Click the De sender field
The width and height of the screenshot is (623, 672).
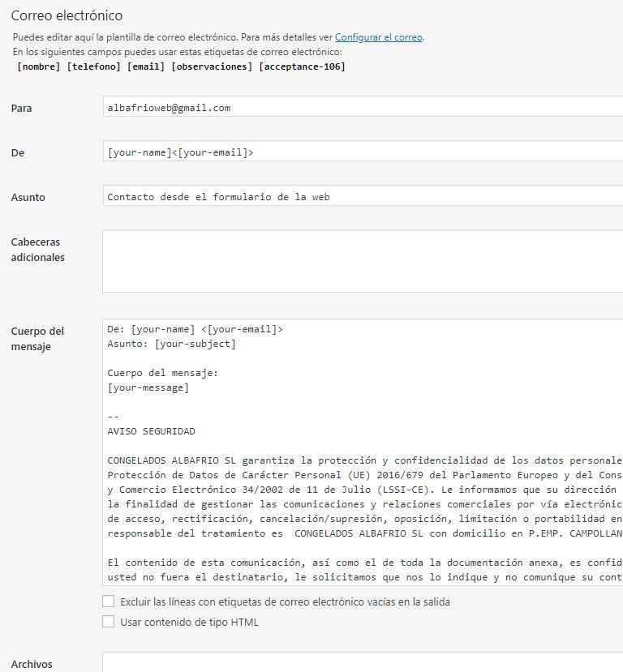[x=363, y=151]
